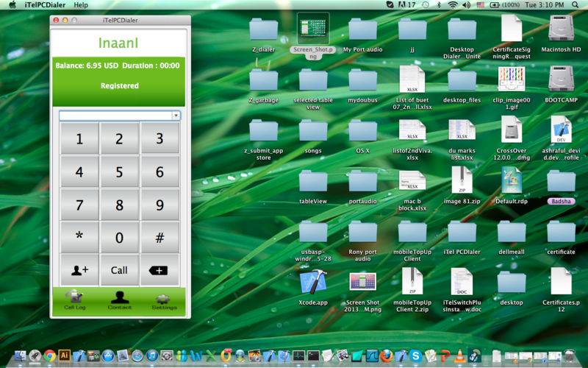Open the Help menu
Image resolution: width=588 pixels, height=368 pixels.
pyautogui.click(x=81, y=5)
